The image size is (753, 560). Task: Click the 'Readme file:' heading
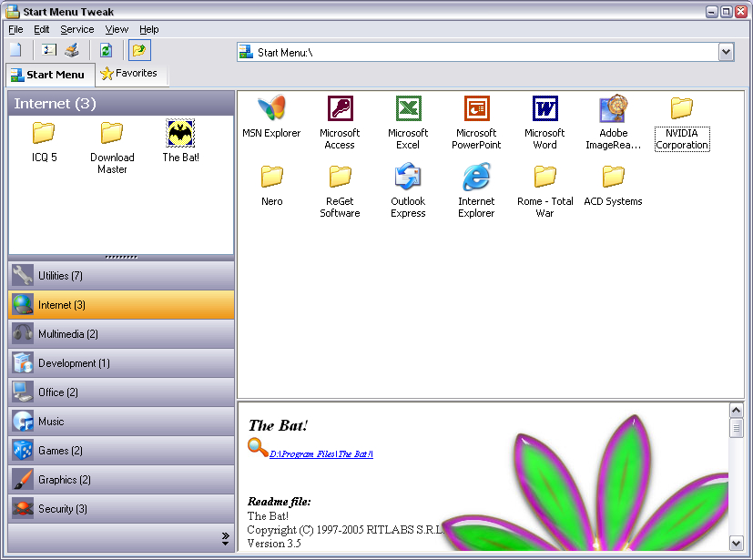coord(279,502)
